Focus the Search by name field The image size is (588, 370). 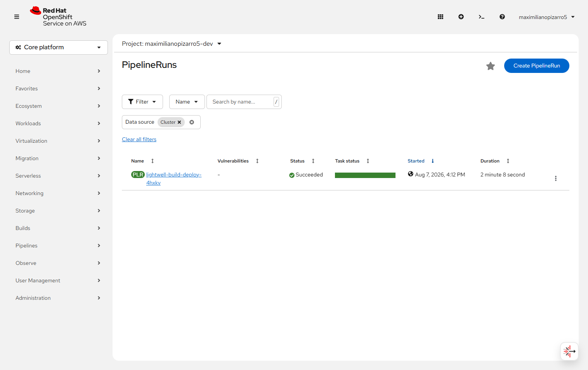click(244, 102)
